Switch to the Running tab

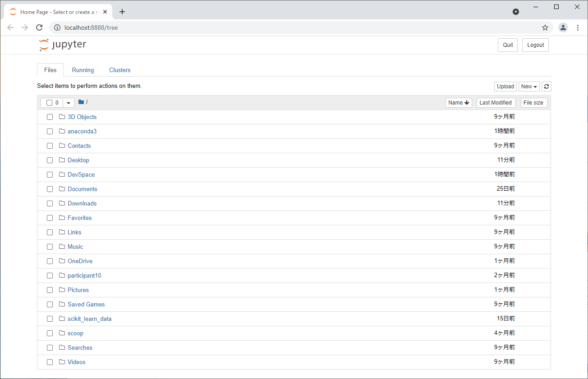click(x=83, y=70)
